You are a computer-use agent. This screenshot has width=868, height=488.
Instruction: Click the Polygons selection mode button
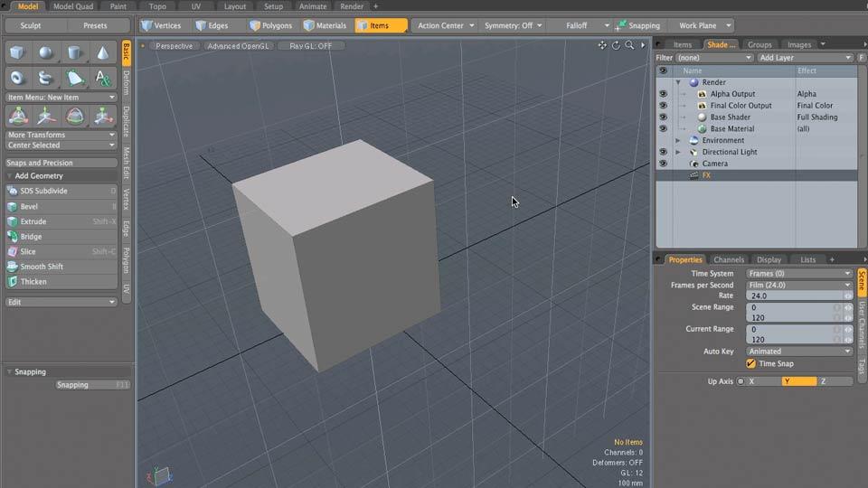tap(271, 25)
